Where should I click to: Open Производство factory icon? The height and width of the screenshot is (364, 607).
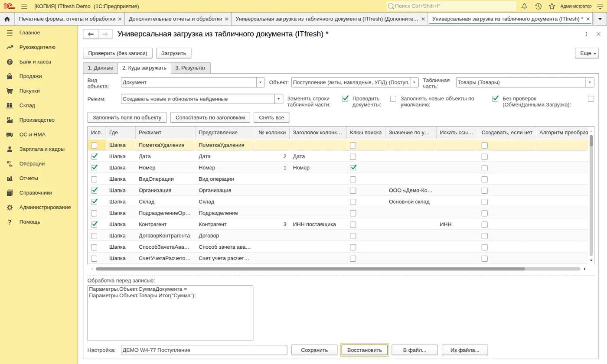10,120
